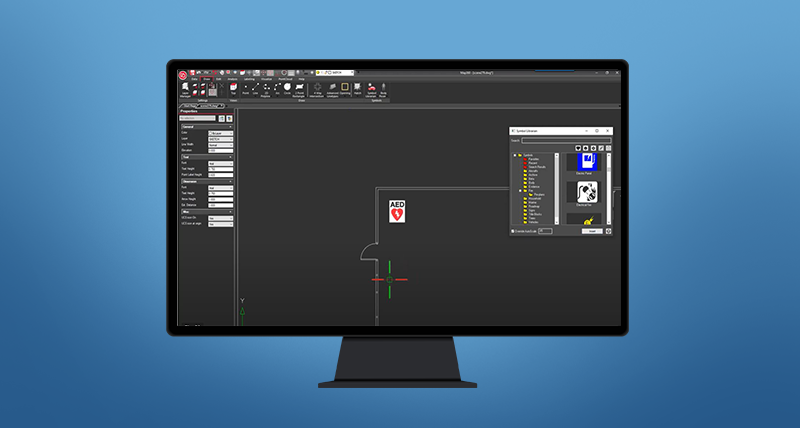Select the Electrical Fire symbol thumbnail
The image size is (800, 428).
[x=587, y=190]
